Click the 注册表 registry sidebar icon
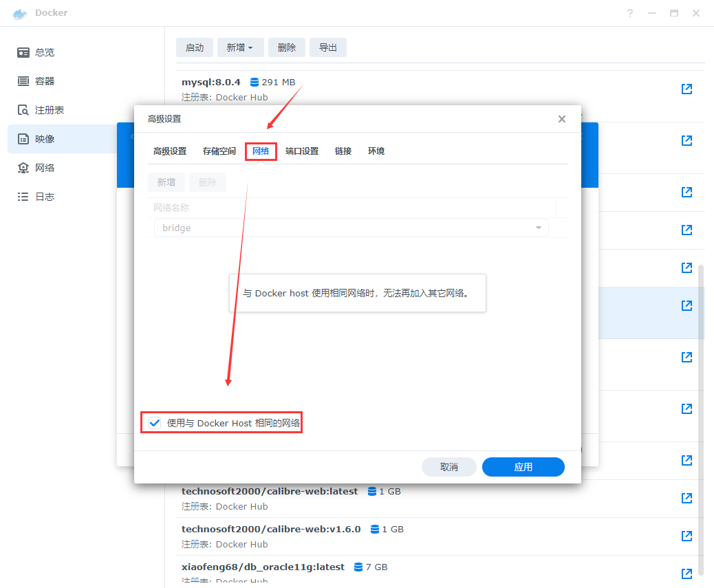 24,110
